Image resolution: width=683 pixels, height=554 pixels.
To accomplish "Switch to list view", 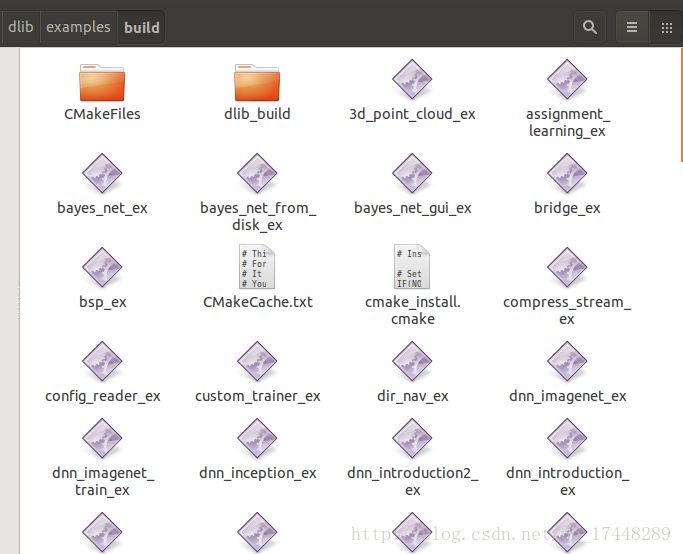I will click(x=632, y=28).
